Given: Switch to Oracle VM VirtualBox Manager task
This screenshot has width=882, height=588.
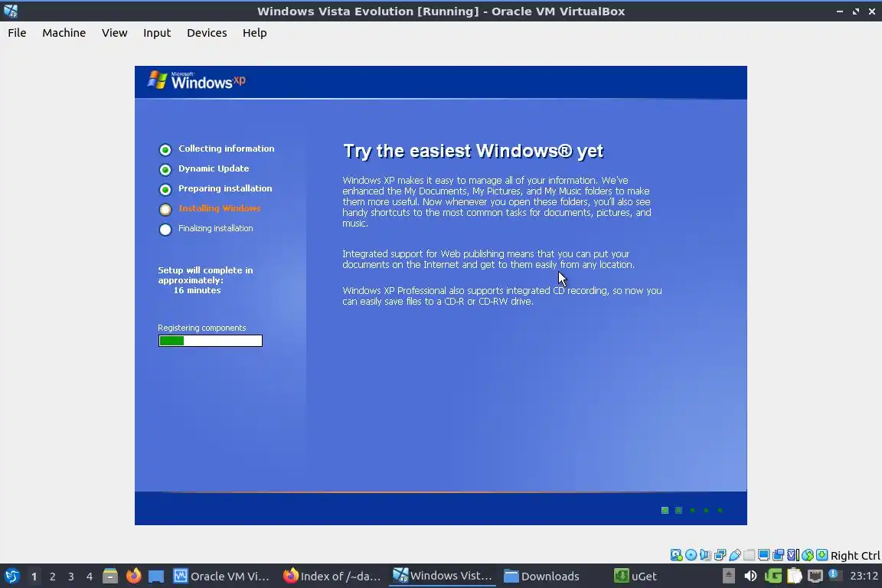Looking at the screenshot, I should pyautogui.click(x=221, y=577).
